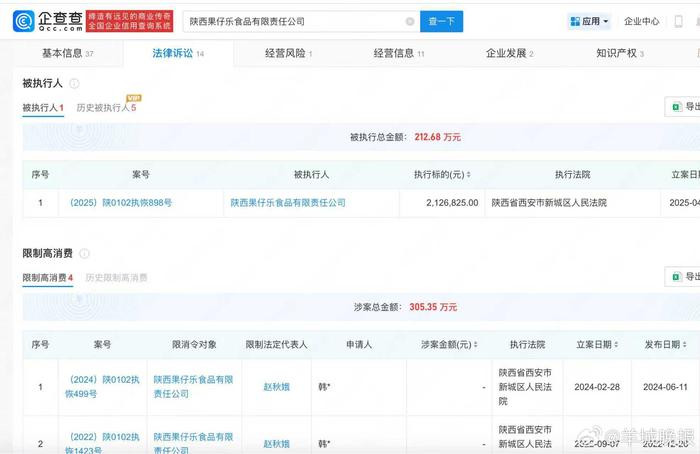Open company link in 限制高消费 row 1
The width and height of the screenshot is (700, 454).
193,387
